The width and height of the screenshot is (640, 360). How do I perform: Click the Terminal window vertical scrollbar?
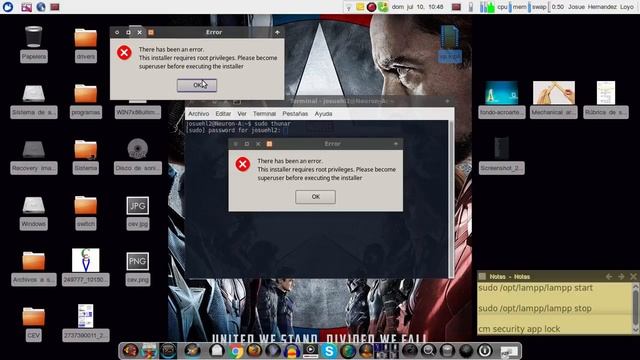point(451,199)
